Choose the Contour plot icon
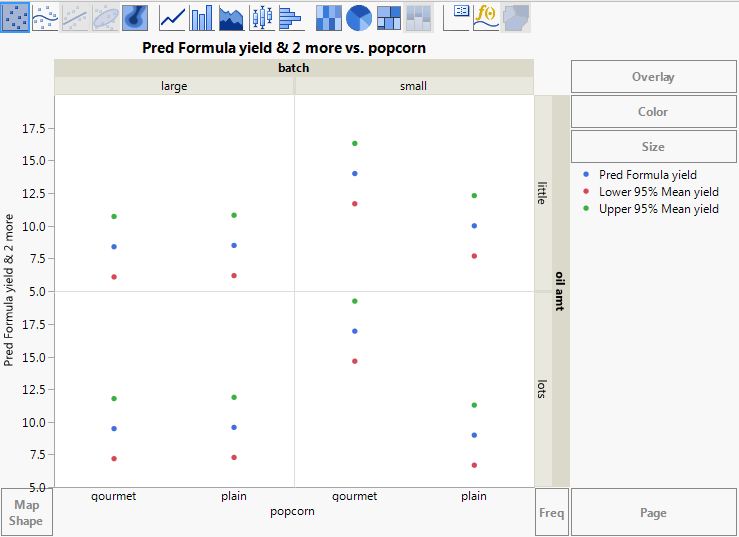 pyautogui.click(x=135, y=17)
